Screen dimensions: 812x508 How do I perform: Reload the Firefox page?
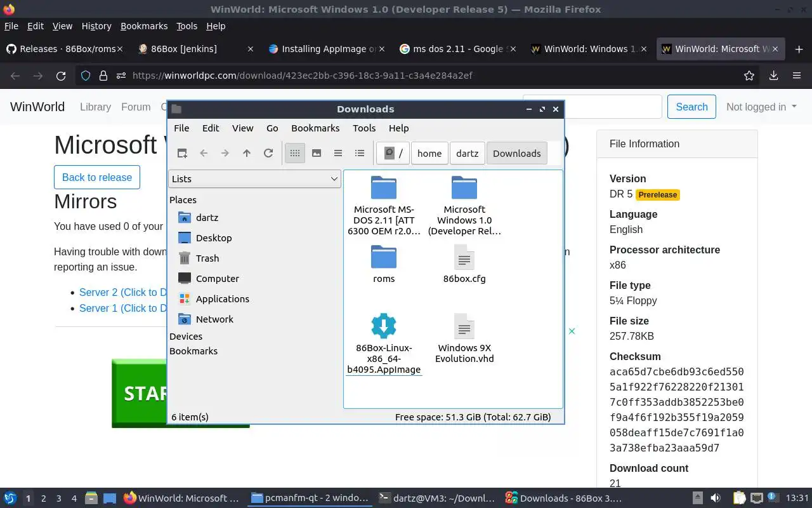coord(61,76)
